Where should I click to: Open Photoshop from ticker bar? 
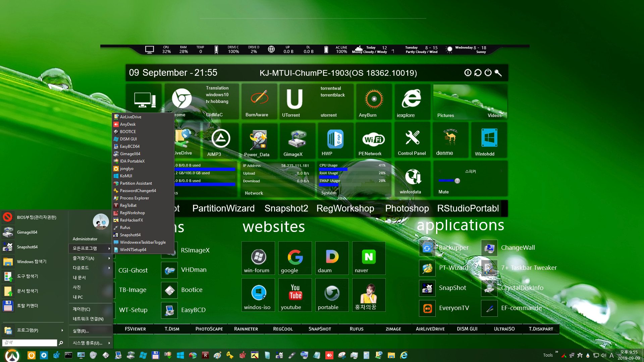(407, 208)
